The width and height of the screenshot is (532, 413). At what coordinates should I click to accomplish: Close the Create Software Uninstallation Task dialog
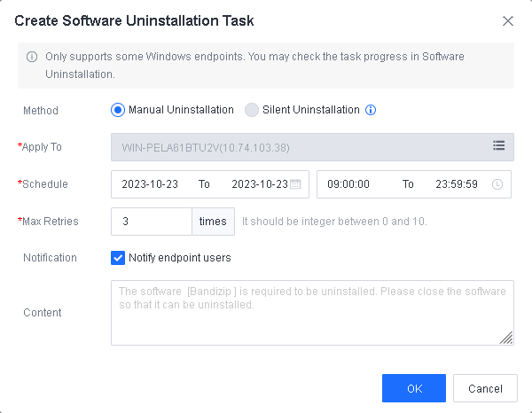(x=508, y=20)
